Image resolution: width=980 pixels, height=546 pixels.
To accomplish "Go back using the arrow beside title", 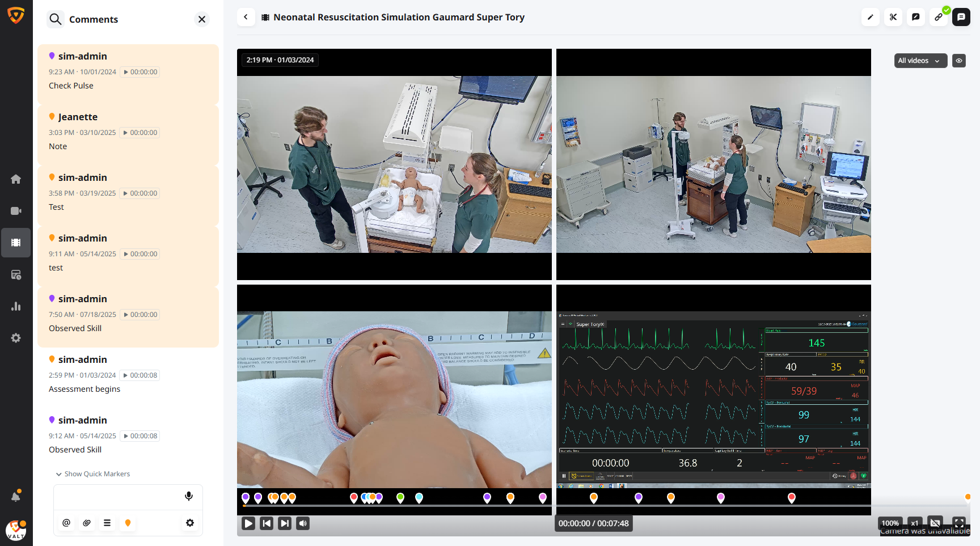I will (246, 17).
